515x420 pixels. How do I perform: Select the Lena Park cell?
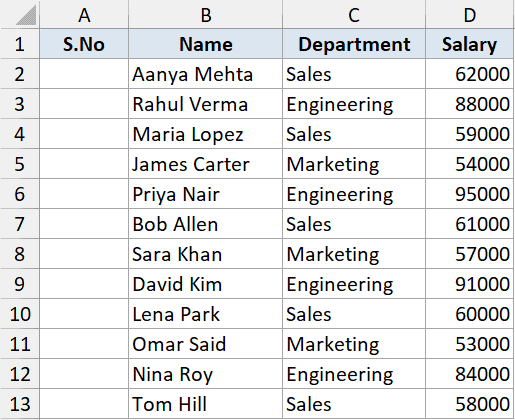[x=205, y=314]
